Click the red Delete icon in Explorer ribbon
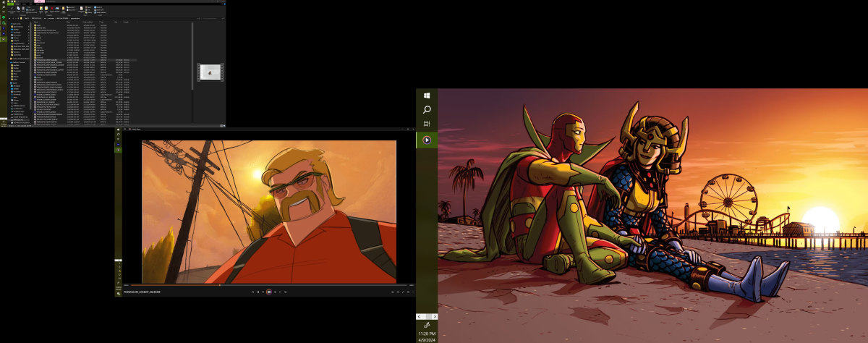868x343 pixels. pos(52,8)
